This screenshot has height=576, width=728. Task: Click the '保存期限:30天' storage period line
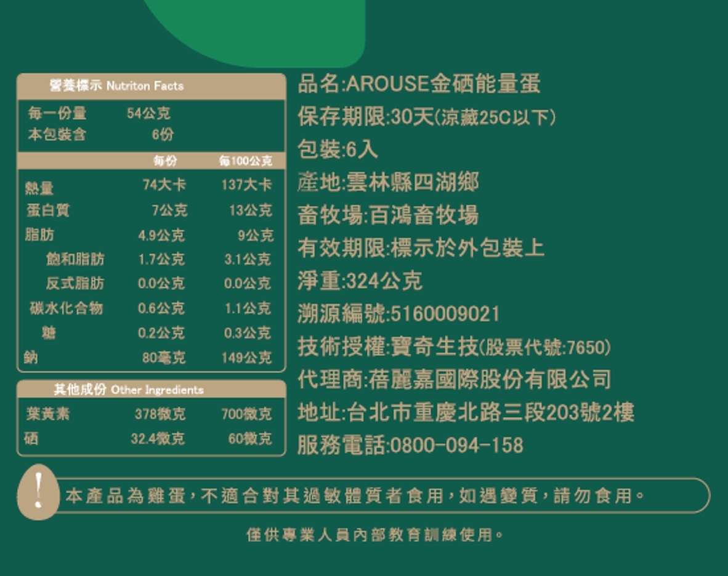[x=427, y=116]
